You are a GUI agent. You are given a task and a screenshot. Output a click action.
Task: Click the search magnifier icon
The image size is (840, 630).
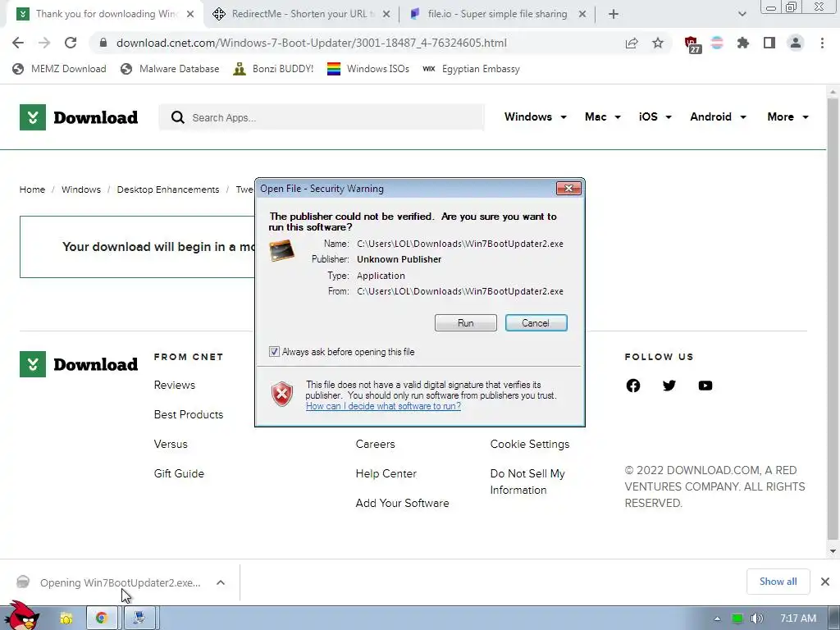pyautogui.click(x=178, y=117)
